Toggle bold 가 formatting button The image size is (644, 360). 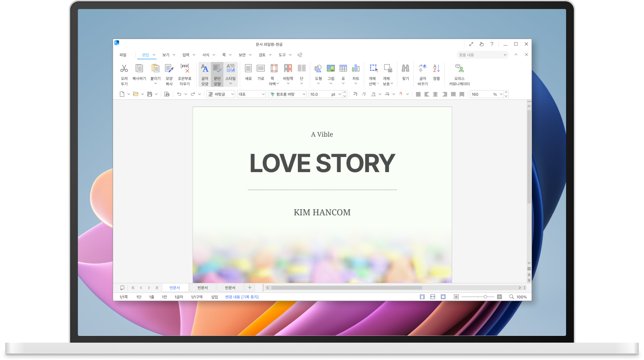(355, 94)
